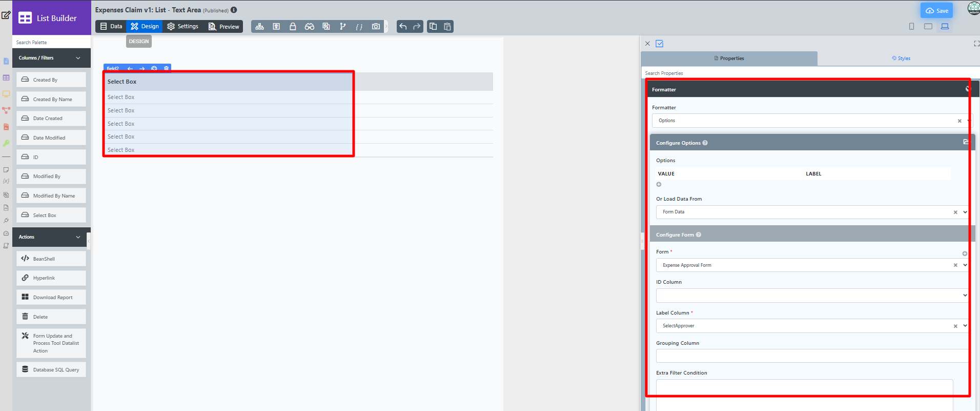Add a new option row with plus icon
This screenshot has height=411, width=980.
[x=659, y=185]
